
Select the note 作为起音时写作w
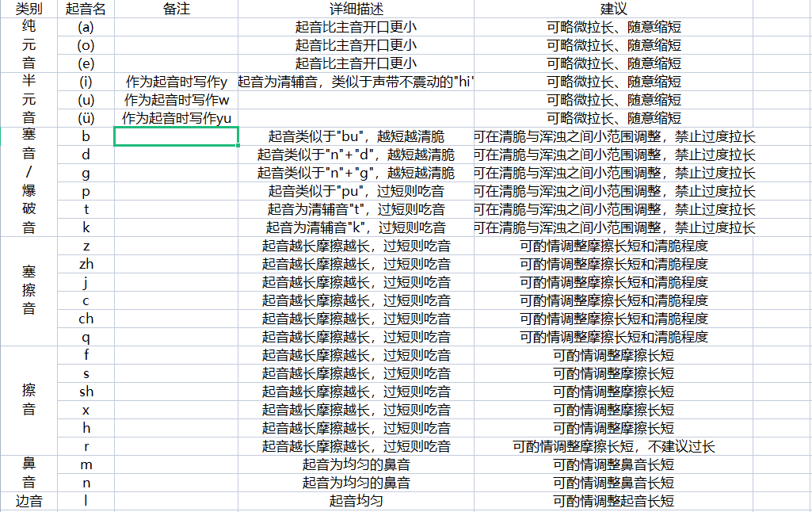(x=176, y=100)
